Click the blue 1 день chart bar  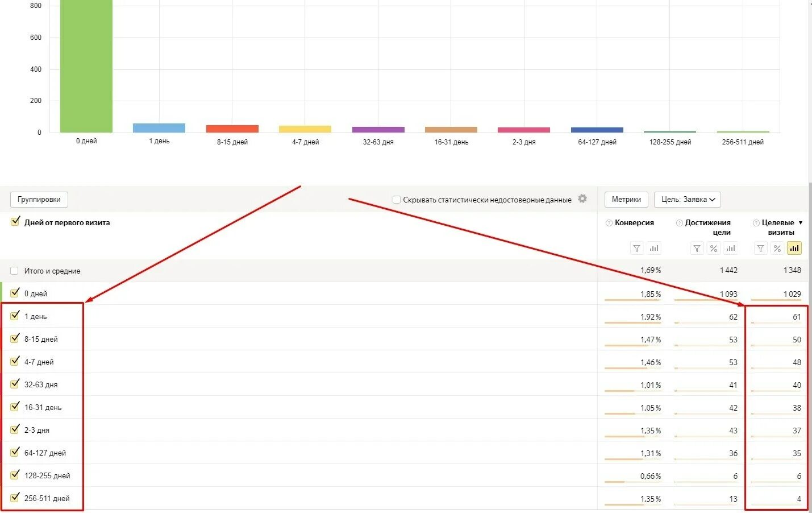tap(159, 128)
